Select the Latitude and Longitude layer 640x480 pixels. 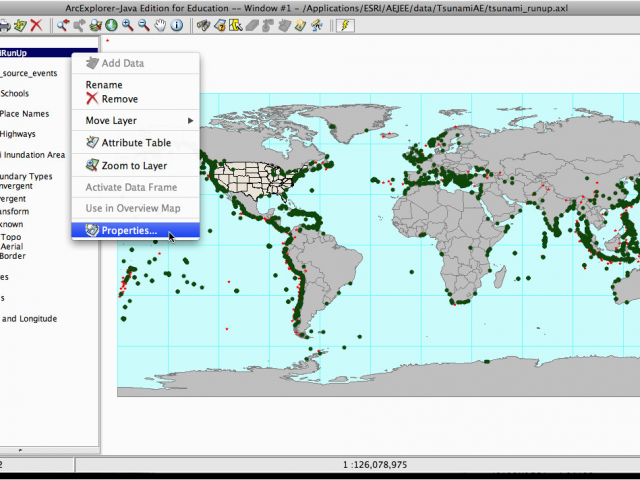(29, 318)
